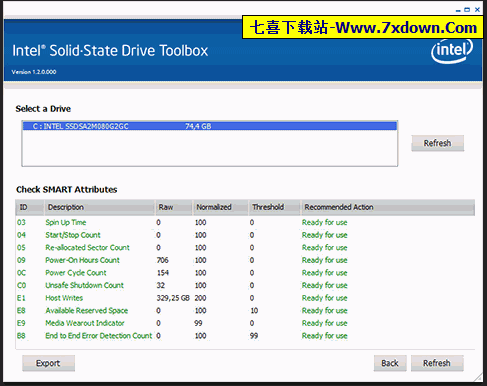Click the normalized value 99

[x=198, y=323]
